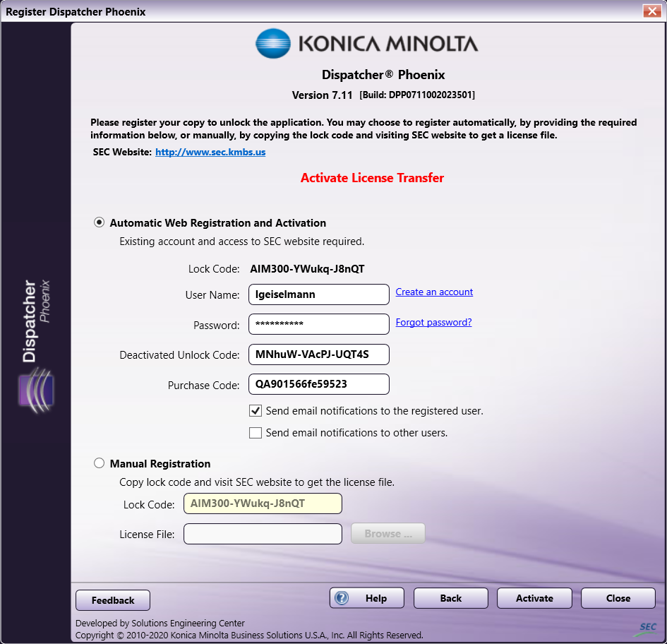Click into the User Name field
667x644 pixels.
coord(318,294)
